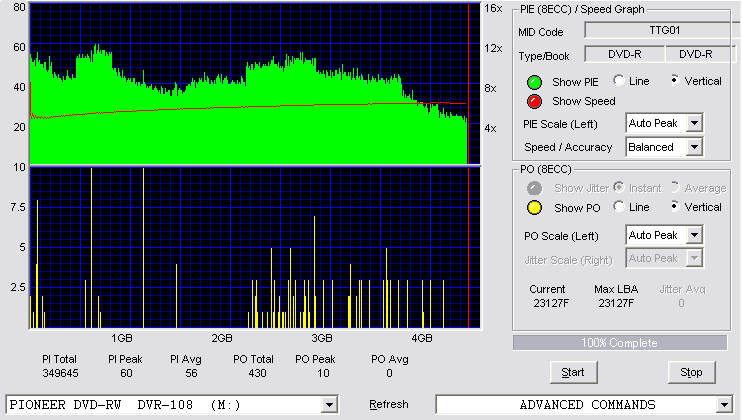Expand the ADVANCED COMMANDS dropdown

pos(724,405)
